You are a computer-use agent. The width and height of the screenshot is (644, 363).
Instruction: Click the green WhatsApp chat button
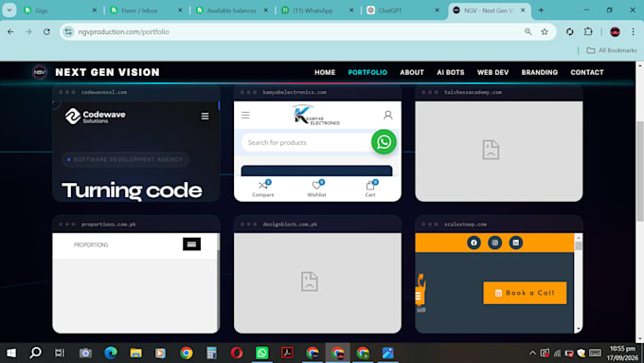[384, 142]
